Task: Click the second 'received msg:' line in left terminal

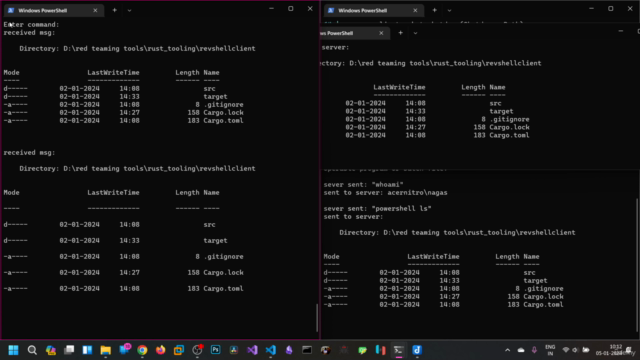Action: 29,153
